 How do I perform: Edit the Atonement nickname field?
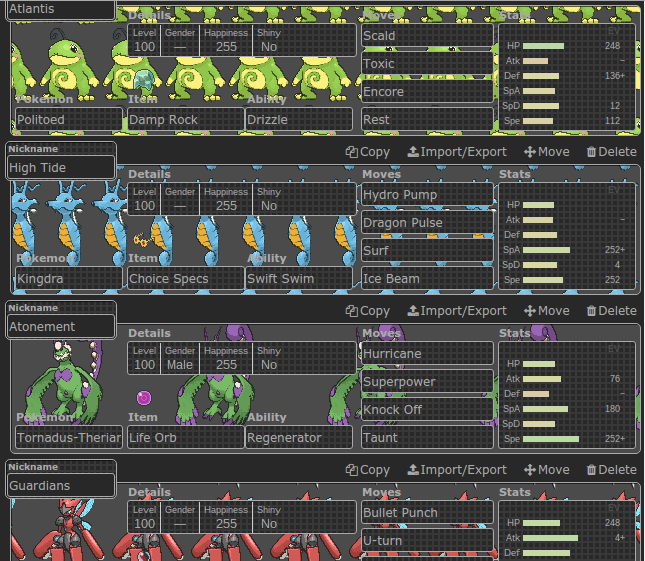pos(60,327)
